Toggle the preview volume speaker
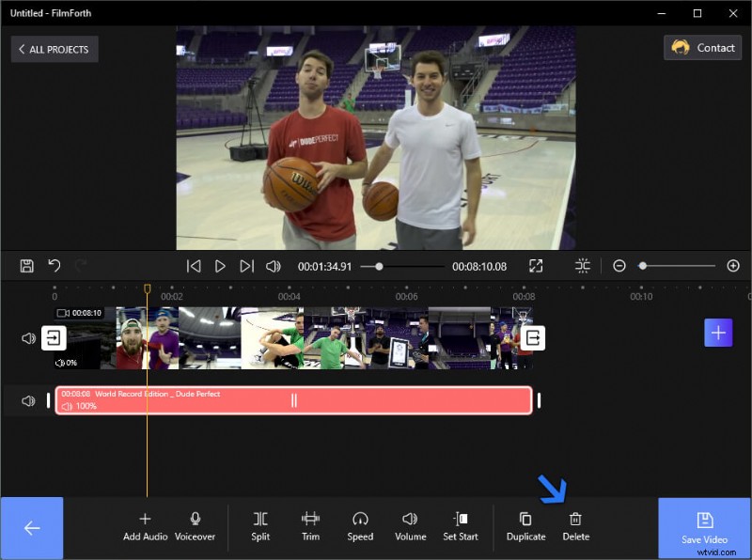Image resolution: width=752 pixels, height=560 pixels. pyautogui.click(x=273, y=266)
